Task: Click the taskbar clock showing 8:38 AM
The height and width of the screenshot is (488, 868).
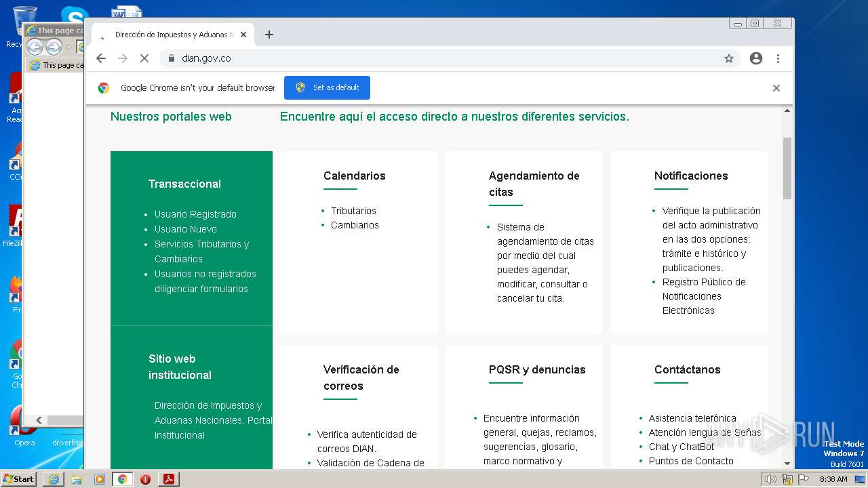Action: [833, 479]
